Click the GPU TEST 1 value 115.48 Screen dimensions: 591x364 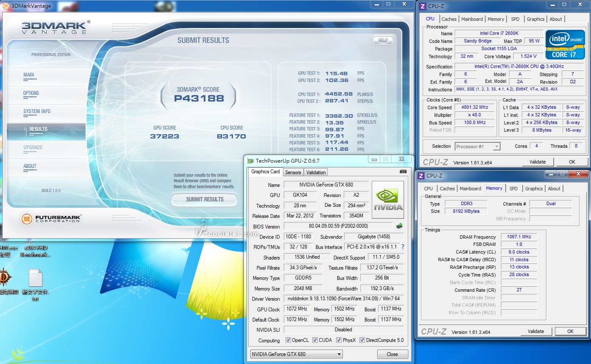pyautogui.click(x=337, y=73)
